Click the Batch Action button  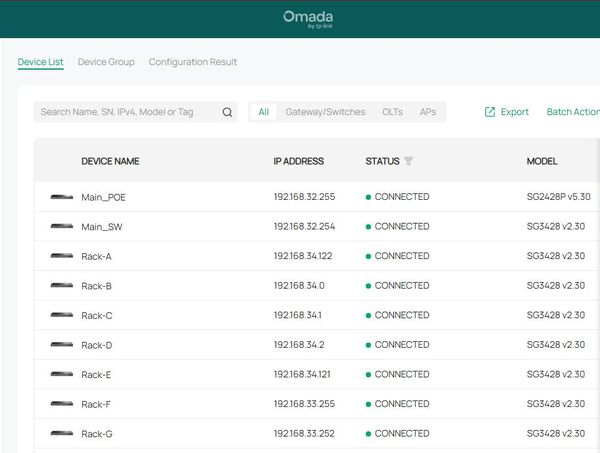[573, 112]
